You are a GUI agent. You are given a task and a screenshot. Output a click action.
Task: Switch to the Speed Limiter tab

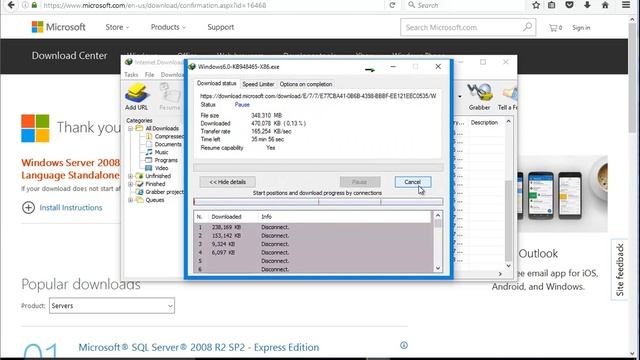click(x=258, y=84)
